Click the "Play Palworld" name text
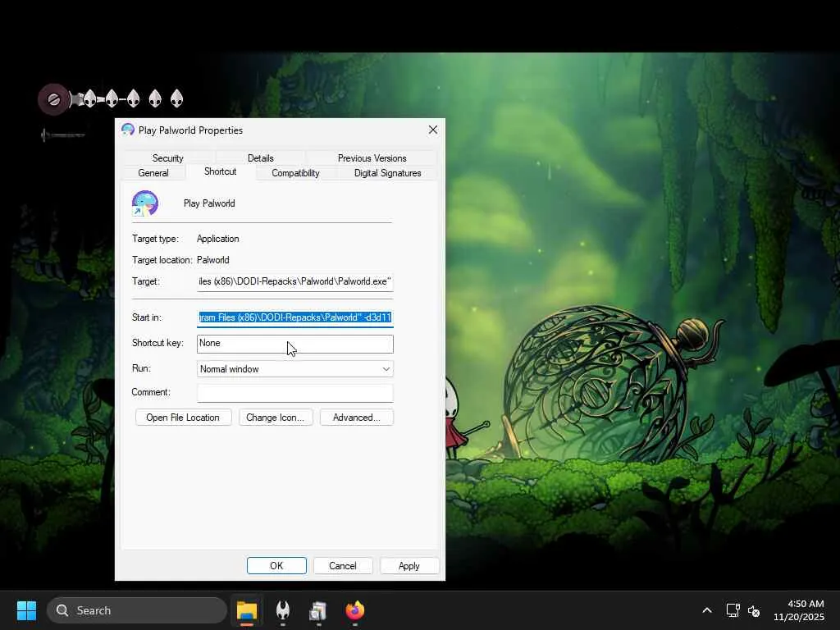 pos(209,203)
